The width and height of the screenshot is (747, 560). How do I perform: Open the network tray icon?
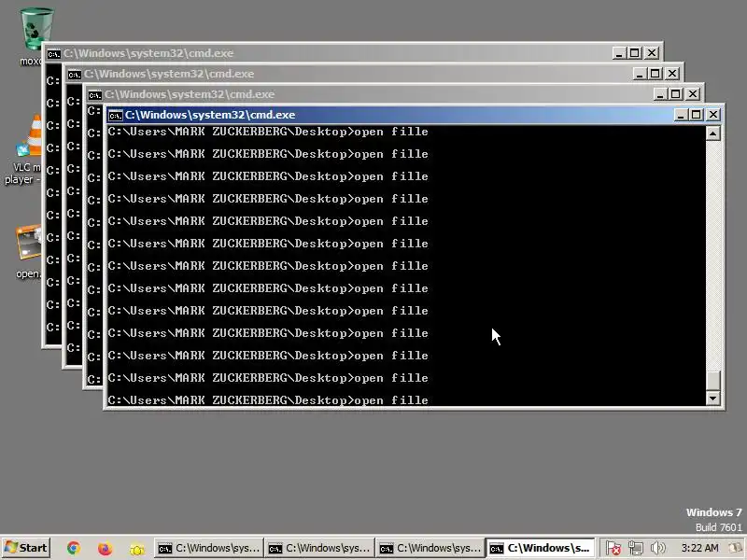(x=636, y=549)
